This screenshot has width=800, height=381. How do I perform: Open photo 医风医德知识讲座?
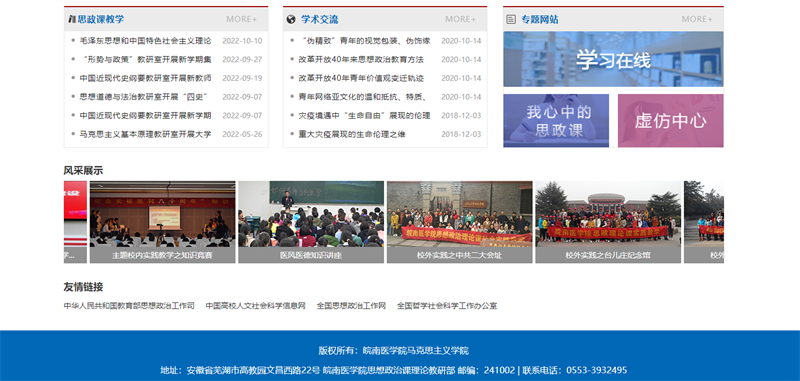pyautogui.click(x=311, y=222)
